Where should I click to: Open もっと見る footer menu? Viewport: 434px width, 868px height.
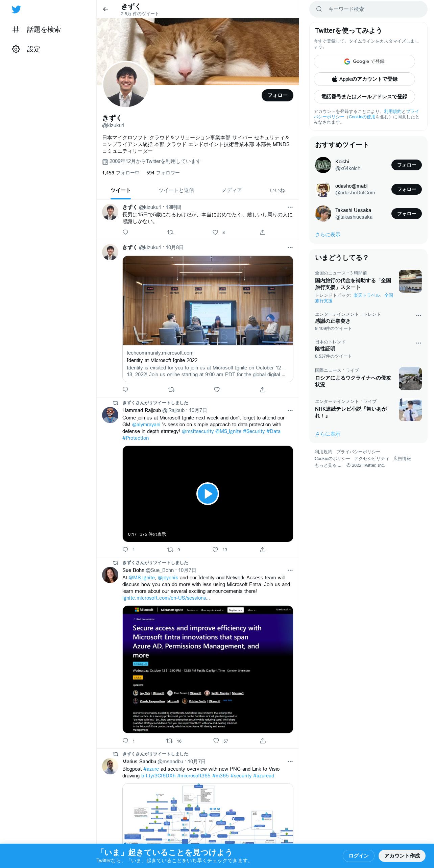click(328, 465)
